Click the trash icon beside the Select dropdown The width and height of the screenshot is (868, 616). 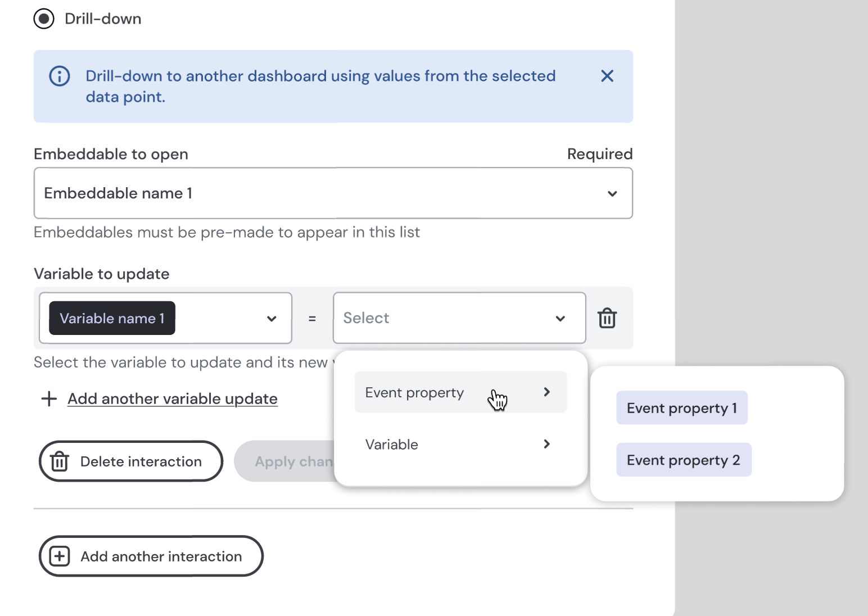coord(607,318)
